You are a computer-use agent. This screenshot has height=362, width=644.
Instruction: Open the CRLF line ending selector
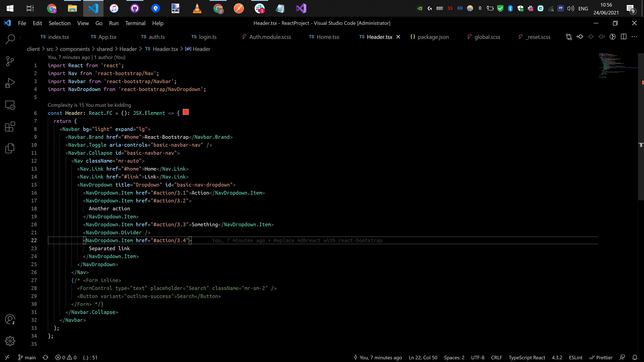(x=496, y=357)
